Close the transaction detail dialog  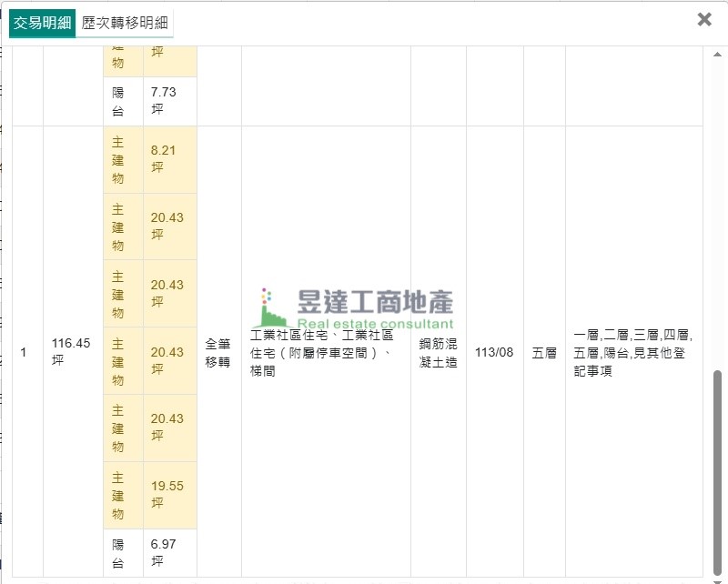point(703,19)
